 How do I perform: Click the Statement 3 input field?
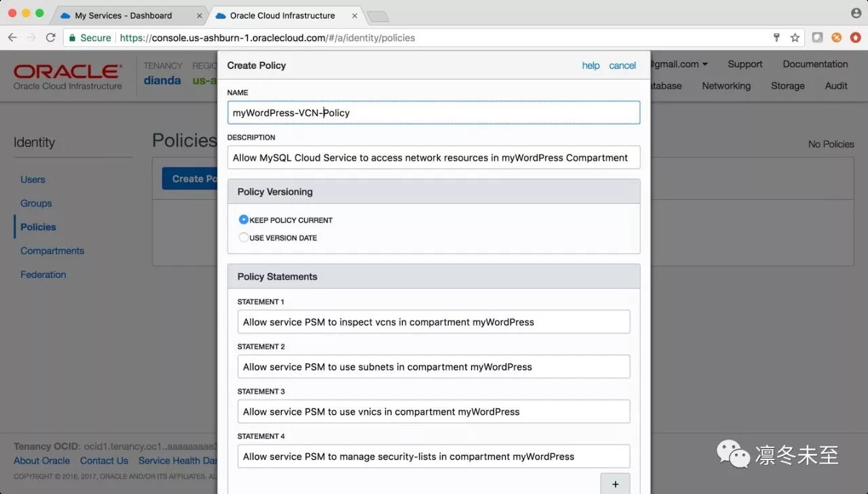[433, 411]
